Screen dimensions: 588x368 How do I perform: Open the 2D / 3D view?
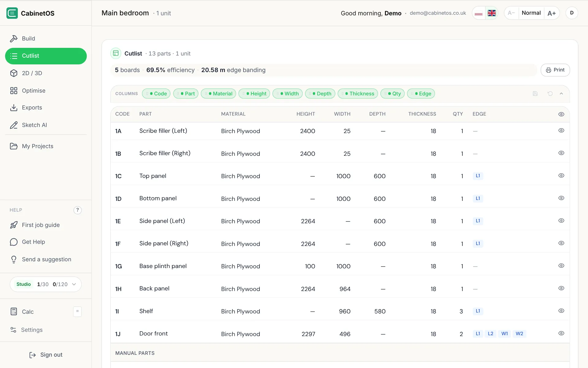pyautogui.click(x=46, y=73)
